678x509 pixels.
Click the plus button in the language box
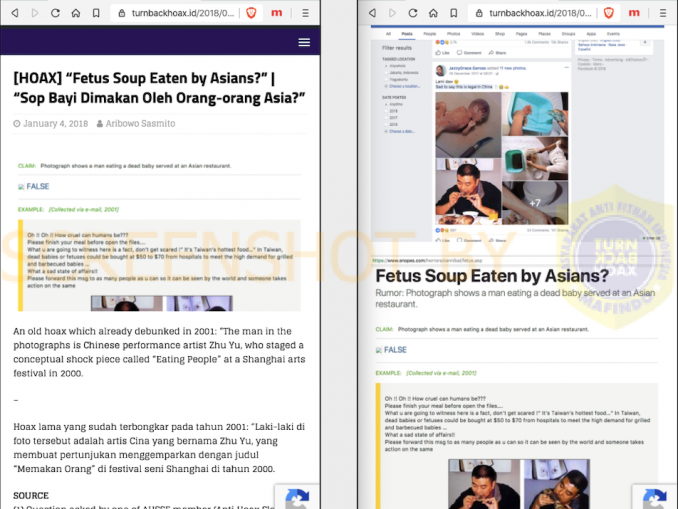(x=645, y=42)
